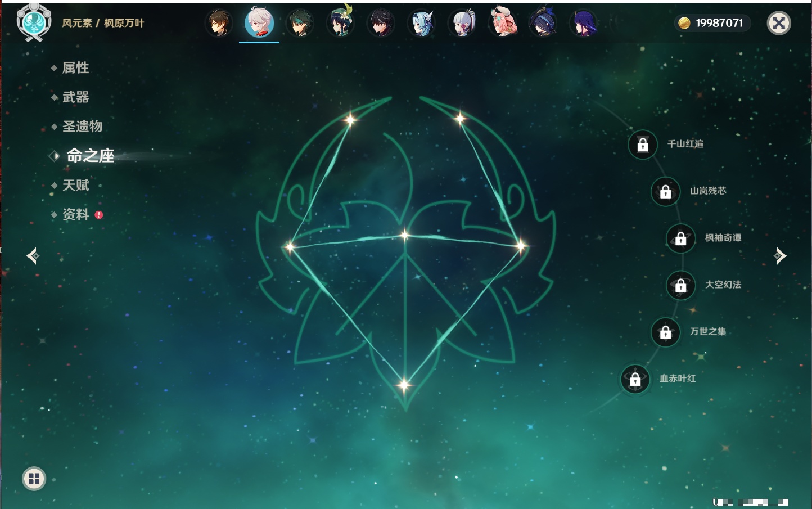Screen dimensions: 812x509
Task: Click the lock icon for 千山红遍
Action: click(643, 145)
